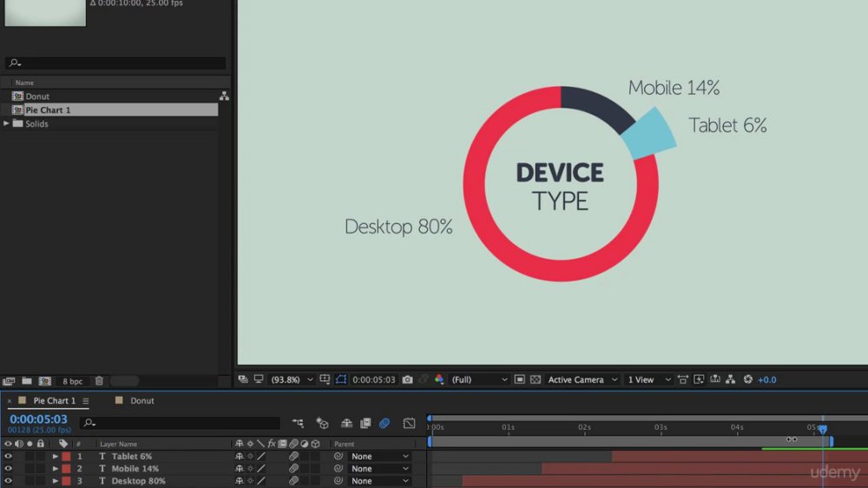
Task: Hide the Mobile 14% layer
Action: tap(8, 469)
